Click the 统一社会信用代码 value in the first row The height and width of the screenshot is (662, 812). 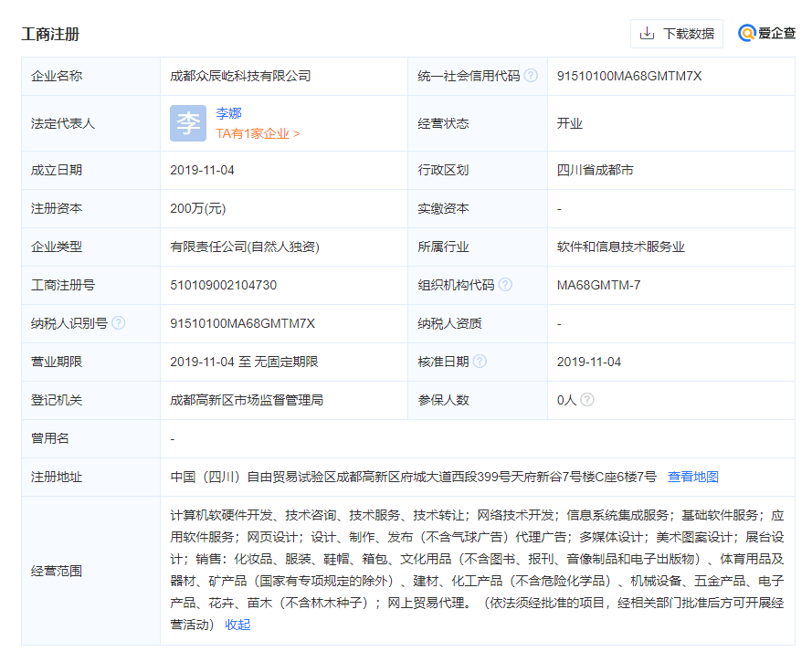pyautogui.click(x=629, y=76)
